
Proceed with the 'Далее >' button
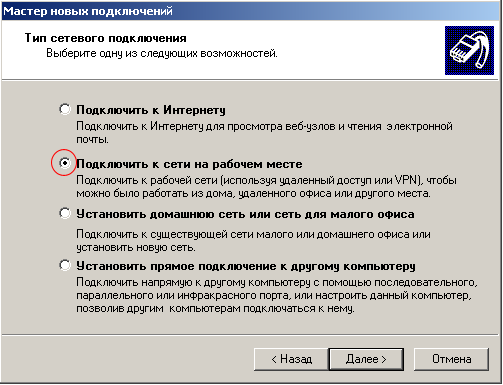(x=366, y=359)
